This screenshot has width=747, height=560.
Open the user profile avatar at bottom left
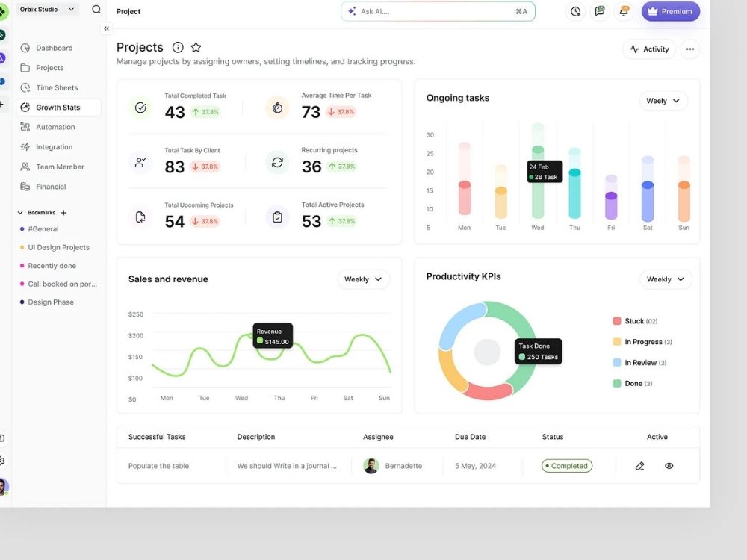(3, 487)
